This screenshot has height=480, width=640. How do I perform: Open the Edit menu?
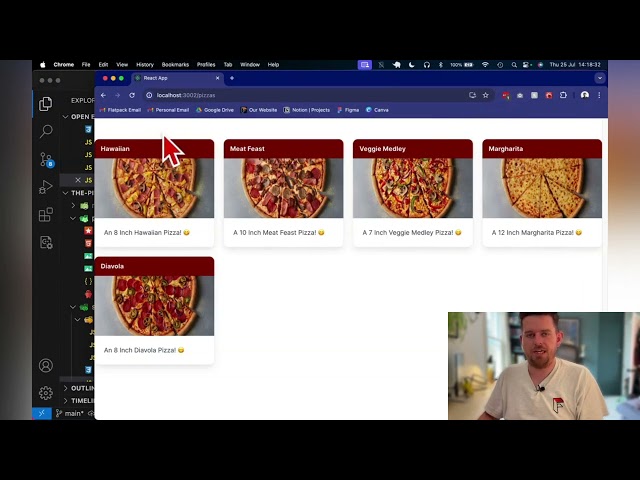(x=103, y=64)
